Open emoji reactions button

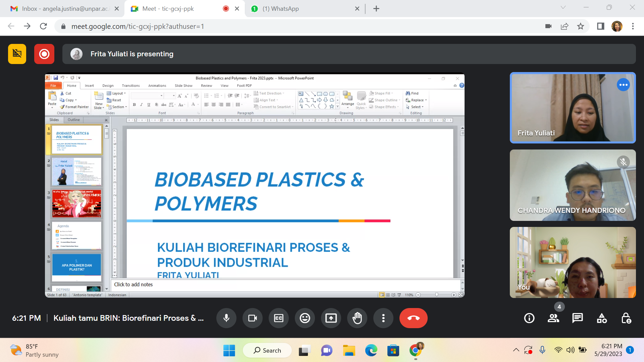[x=305, y=318]
